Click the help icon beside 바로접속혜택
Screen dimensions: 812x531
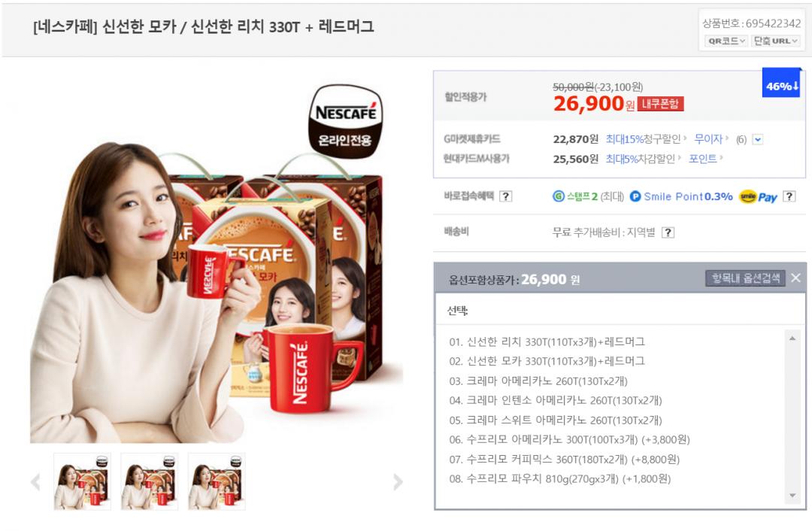click(x=506, y=196)
